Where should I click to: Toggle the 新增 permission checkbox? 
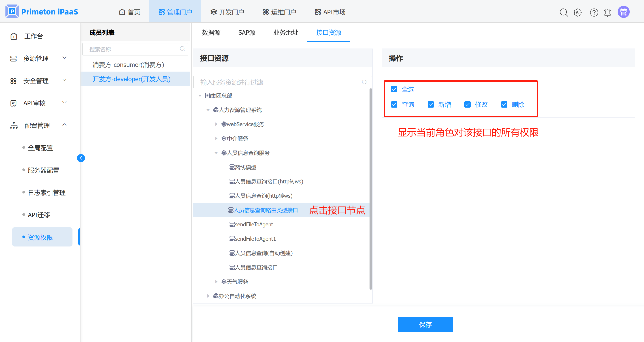pyautogui.click(x=431, y=104)
